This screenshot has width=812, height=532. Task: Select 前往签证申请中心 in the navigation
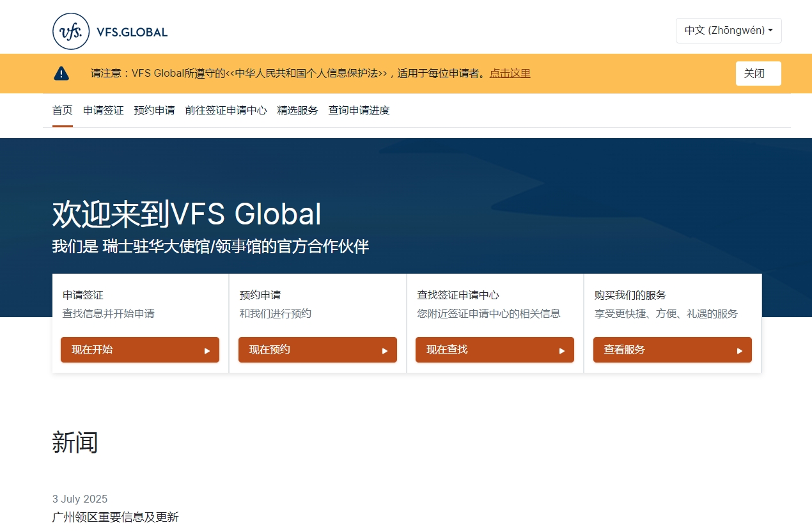226,110
